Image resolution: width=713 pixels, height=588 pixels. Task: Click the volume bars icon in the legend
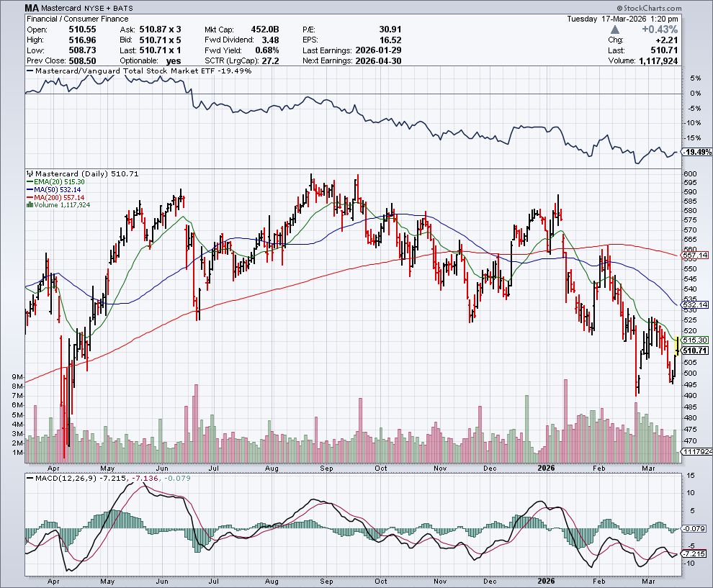(29, 204)
